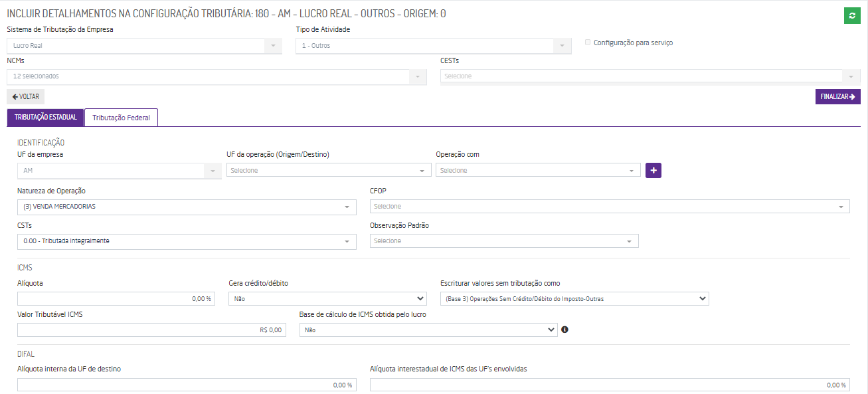This screenshot has height=394, width=868.
Task: Click the purple plus add button
Action: 653,171
